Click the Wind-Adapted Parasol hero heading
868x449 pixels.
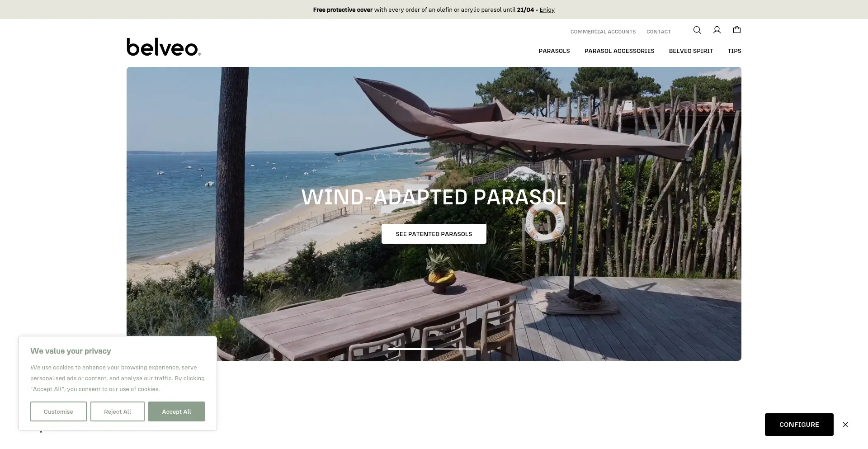[434, 197]
